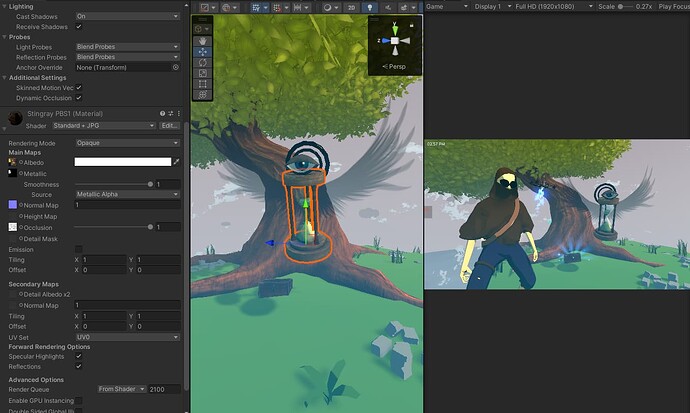
Task: Click the scene gizmo green Y axis cone
Action: (395, 29)
